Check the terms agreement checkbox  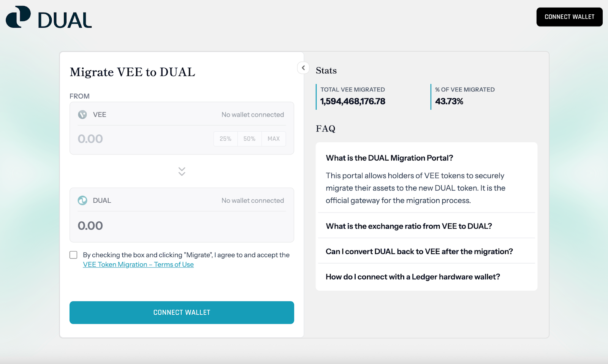(73, 255)
